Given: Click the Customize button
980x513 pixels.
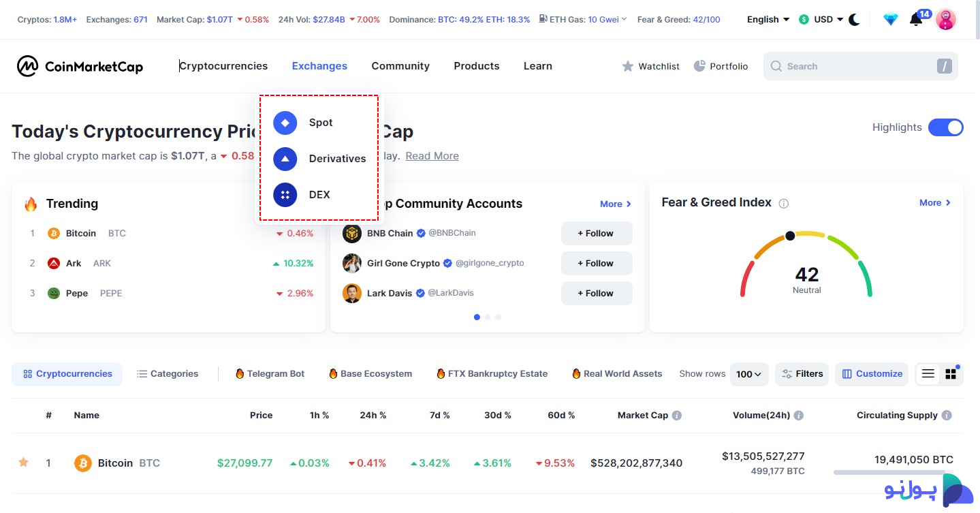Looking at the screenshot, I should coord(872,374).
